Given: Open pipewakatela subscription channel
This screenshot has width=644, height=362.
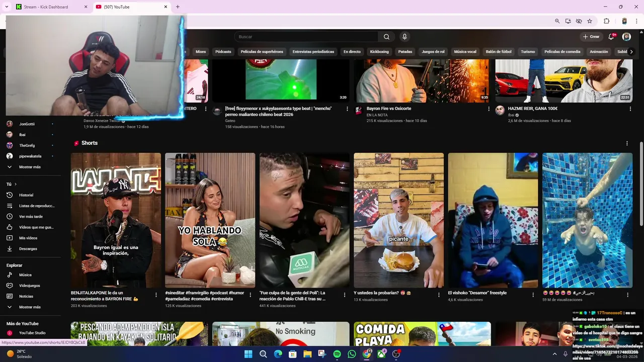Looking at the screenshot, I should pos(30,156).
